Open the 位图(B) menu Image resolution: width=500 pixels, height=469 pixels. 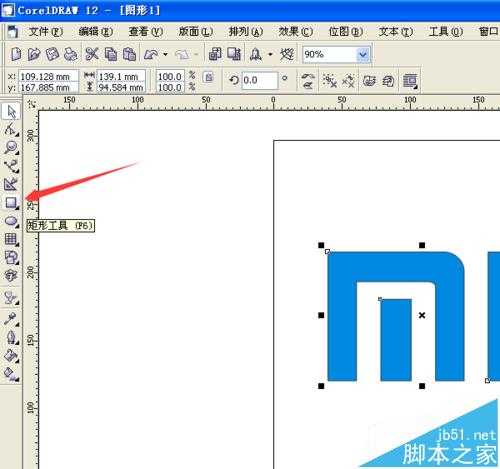pyautogui.click(x=345, y=32)
